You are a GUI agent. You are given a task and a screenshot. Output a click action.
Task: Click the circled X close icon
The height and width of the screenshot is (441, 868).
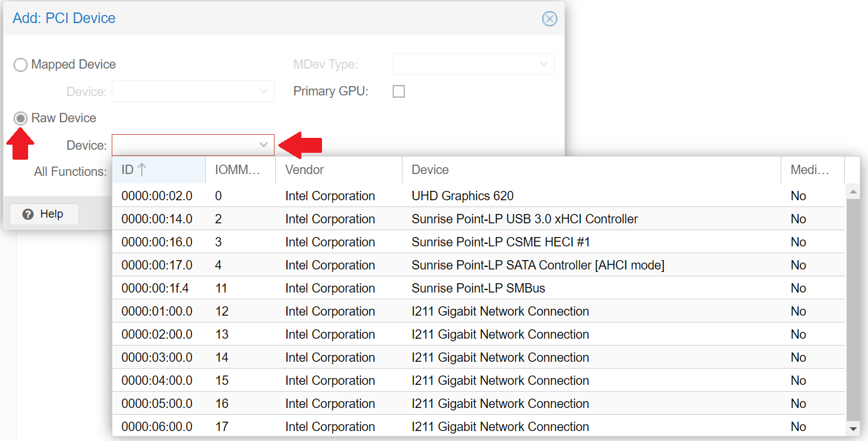pyautogui.click(x=550, y=19)
